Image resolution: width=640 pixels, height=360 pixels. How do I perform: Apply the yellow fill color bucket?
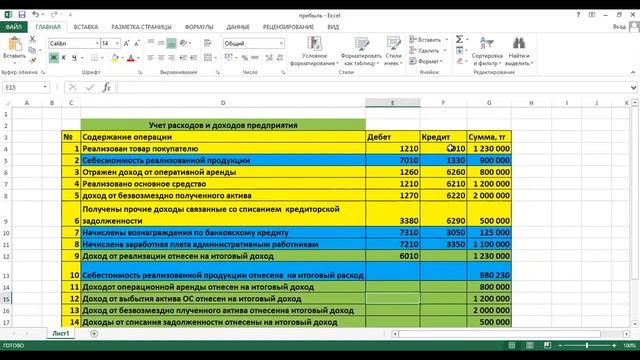[x=115, y=58]
